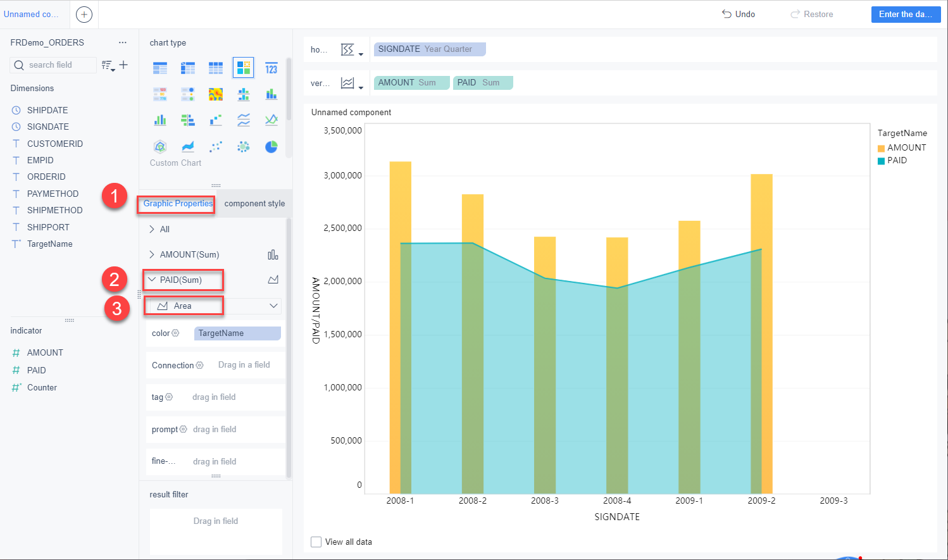Viewport: 948px width, 560px height.
Task: Open the tag settings gear
Action: [x=169, y=397]
